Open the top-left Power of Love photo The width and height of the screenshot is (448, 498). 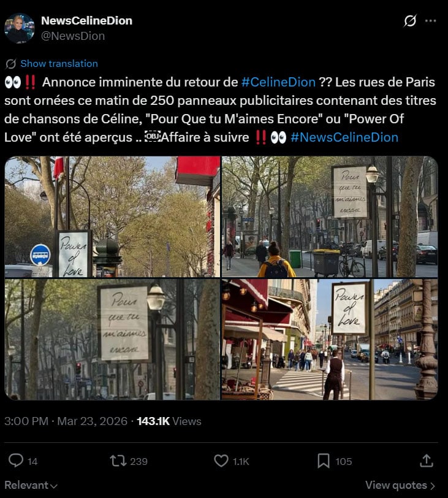[112, 216]
